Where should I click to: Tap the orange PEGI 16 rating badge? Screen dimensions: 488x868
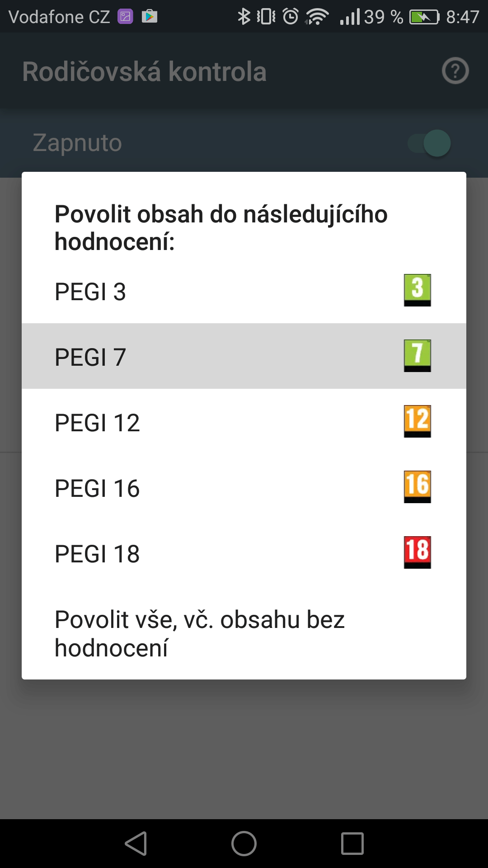point(417,487)
